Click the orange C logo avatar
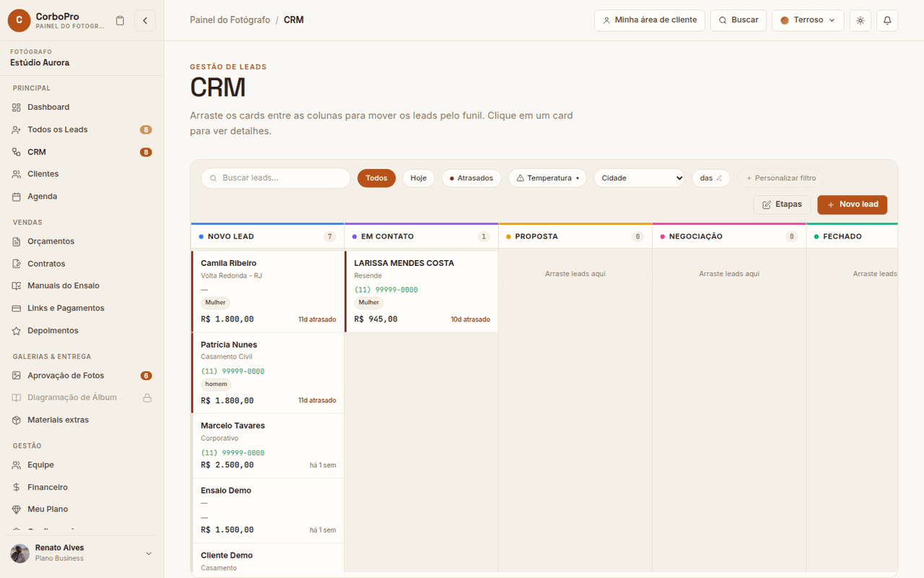 [19, 20]
